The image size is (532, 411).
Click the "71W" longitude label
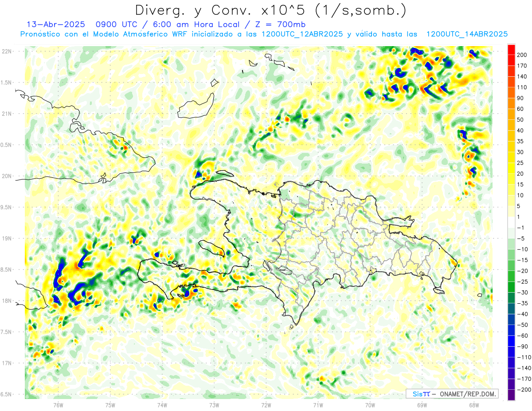318,405
